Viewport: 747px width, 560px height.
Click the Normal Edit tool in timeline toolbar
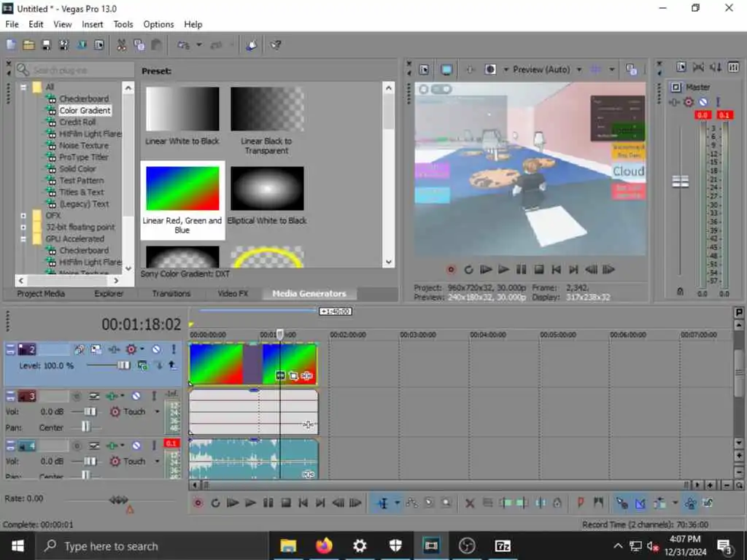coord(382,503)
